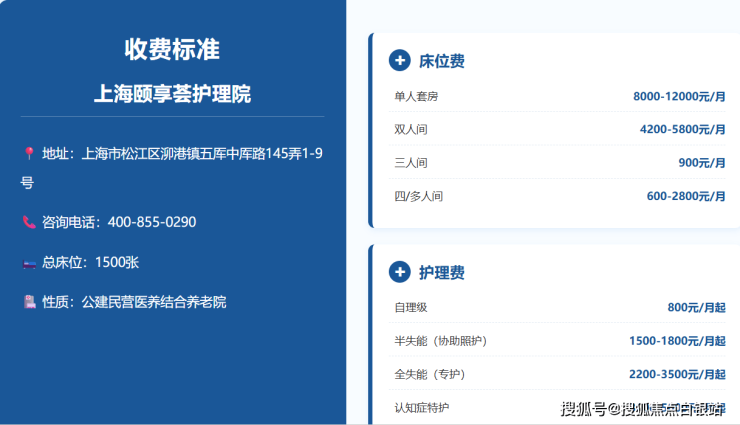Click the 自理级 row label

[411, 308]
